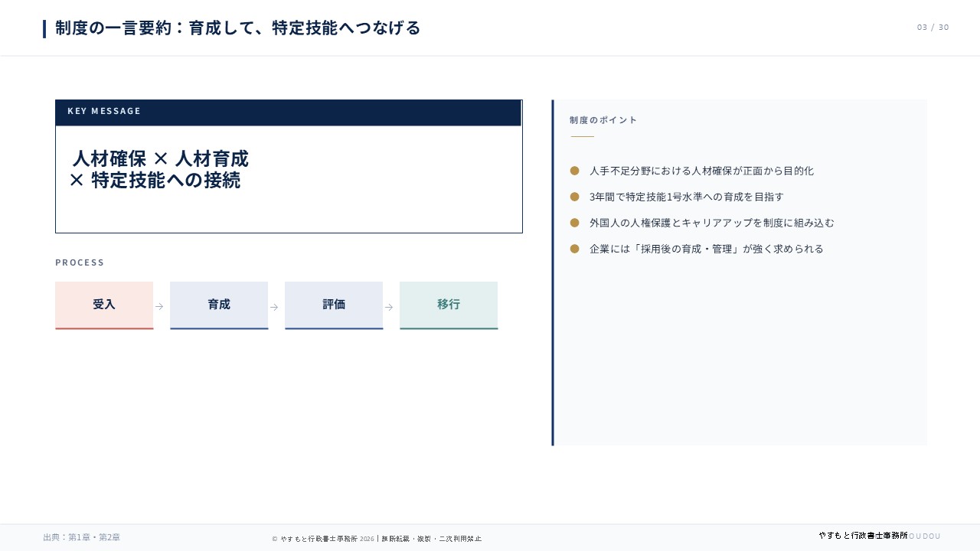Click the line × 特定技能への接続
Image resolution: width=980 pixels, height=551 pixels.
tap(155, 180)
